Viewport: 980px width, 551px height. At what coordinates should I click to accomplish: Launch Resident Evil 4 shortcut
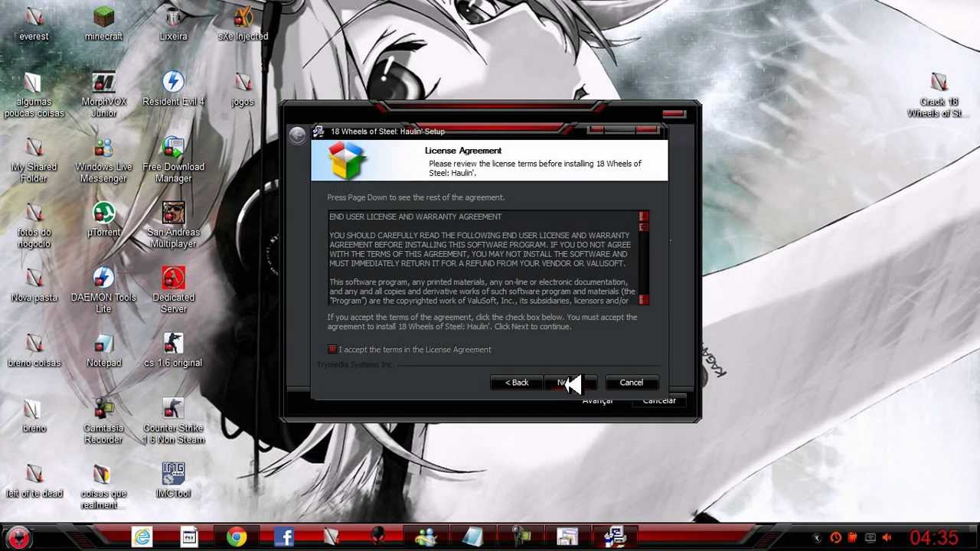[x=173, y=89]
